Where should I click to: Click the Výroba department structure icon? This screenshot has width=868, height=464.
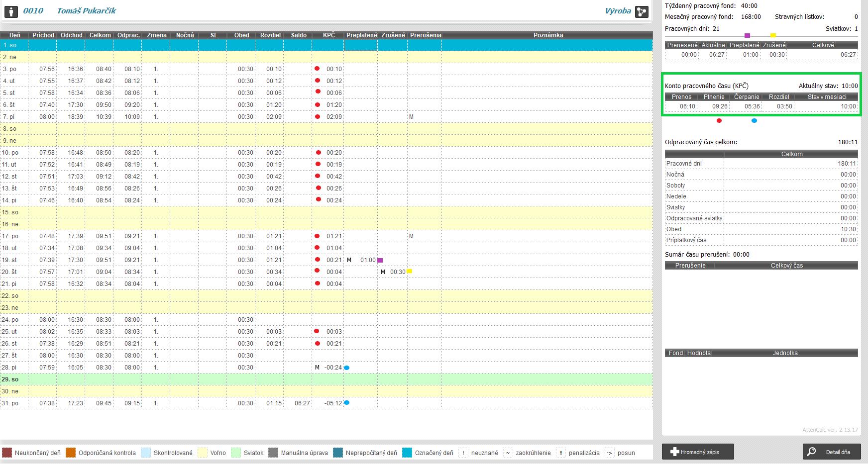click(642, 11)
